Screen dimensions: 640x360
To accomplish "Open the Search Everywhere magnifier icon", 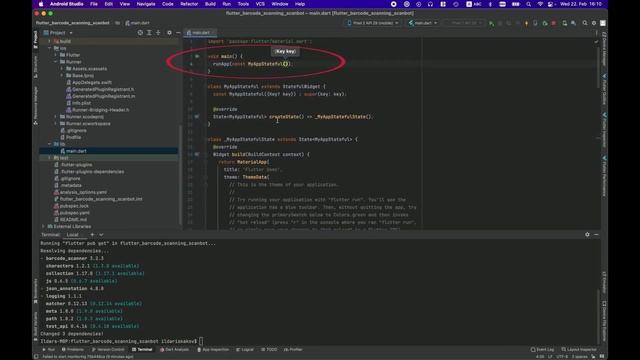I will 585,23.
